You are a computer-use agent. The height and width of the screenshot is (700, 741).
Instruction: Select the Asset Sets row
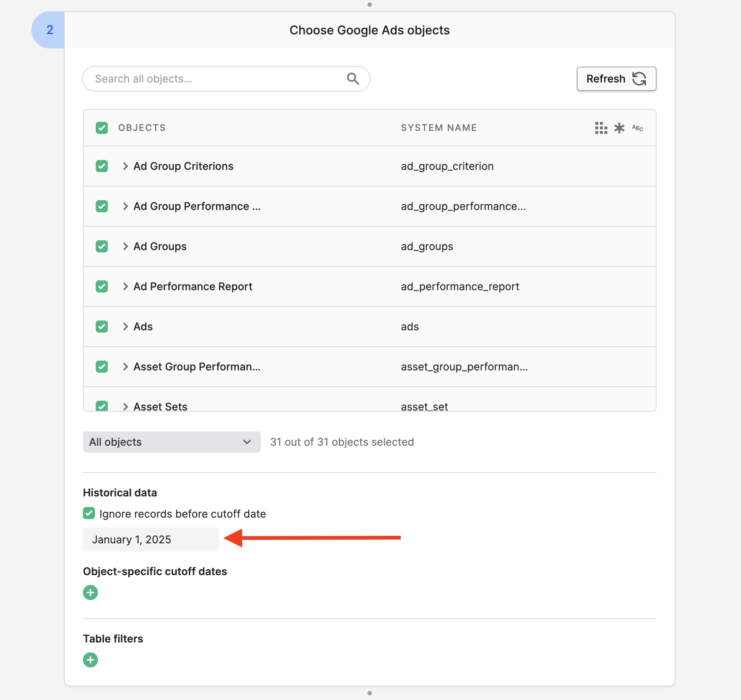pos(102,406)
